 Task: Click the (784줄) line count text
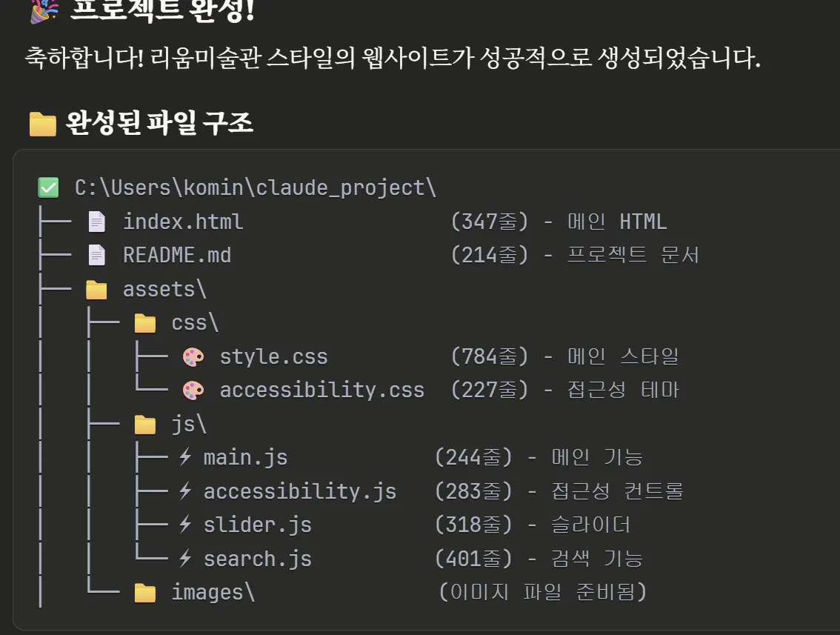(x=490, y=357)
